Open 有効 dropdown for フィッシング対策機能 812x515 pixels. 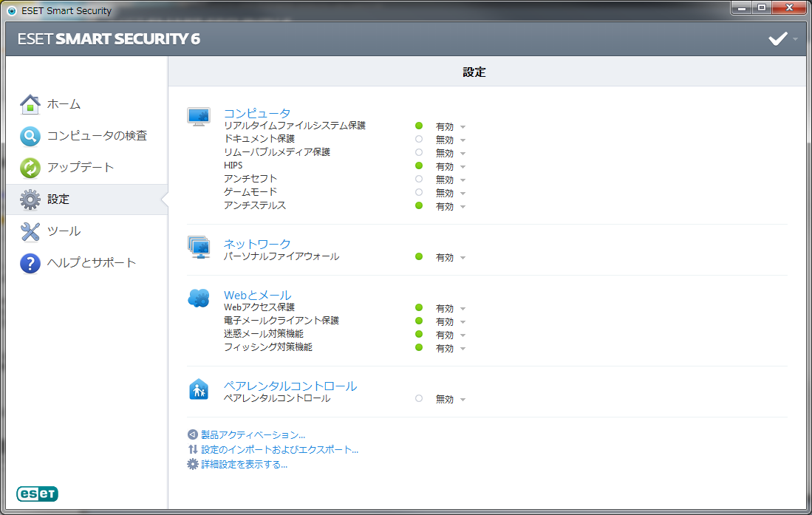pyautogui.click(x=451, y=349)
